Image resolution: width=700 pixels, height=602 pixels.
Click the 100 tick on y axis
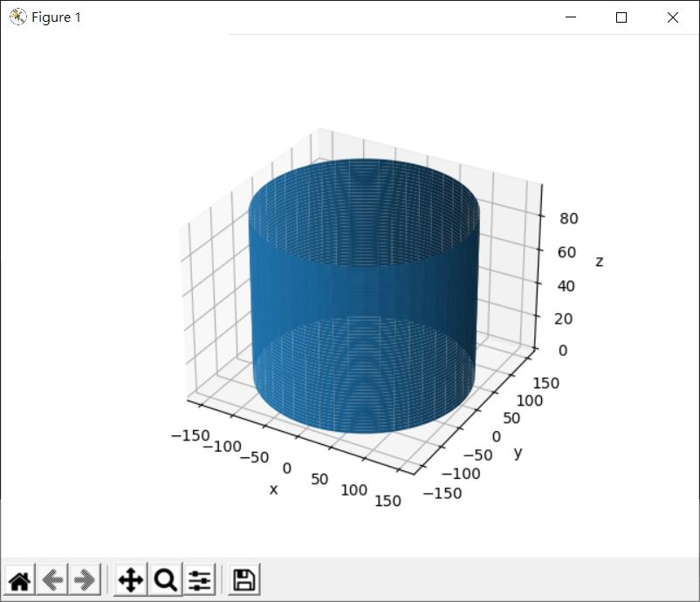[529, 401]
